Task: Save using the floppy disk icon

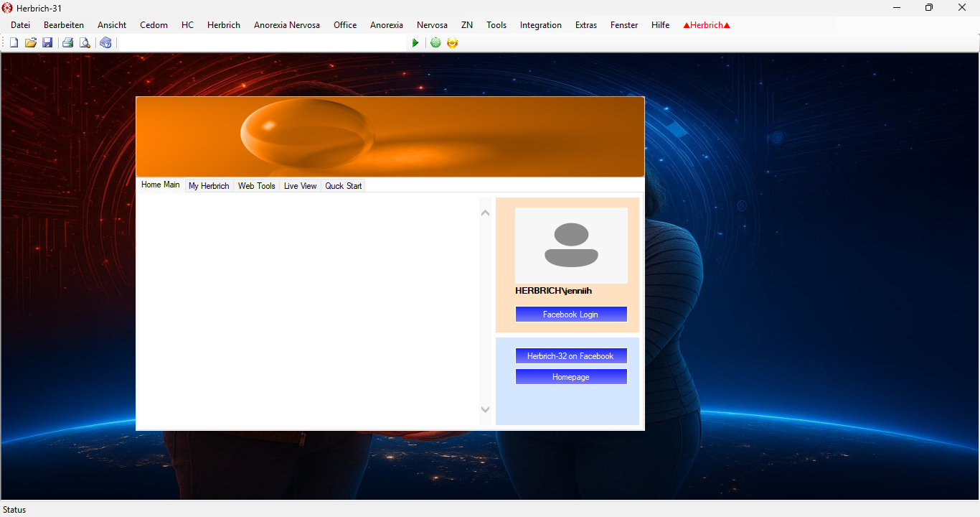Action: pyautogui.click(x=47, y=43)
